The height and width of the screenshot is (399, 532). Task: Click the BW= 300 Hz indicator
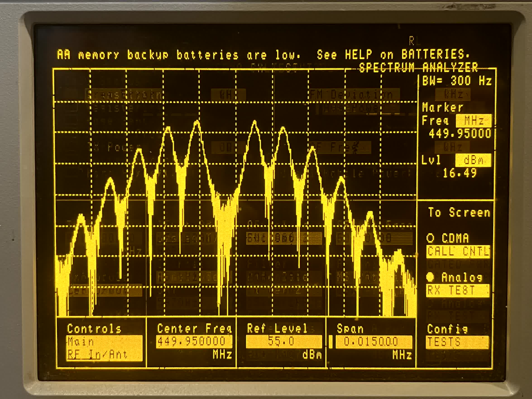(x=457, y=81)
